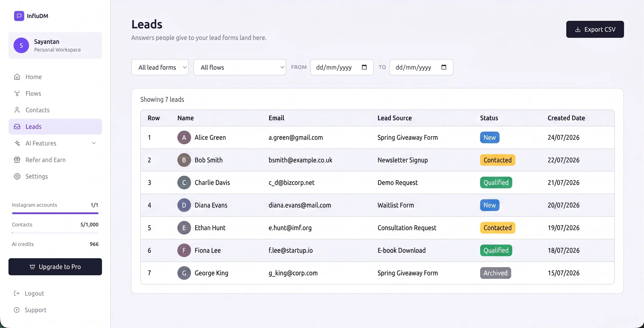Click Fiona Lee's avatar circle
This screenshot has width=644, height=328.
point(184,250)
